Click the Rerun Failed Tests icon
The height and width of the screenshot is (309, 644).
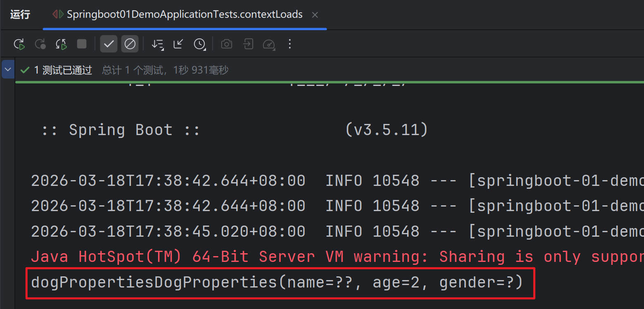pyautogui.click(x=40, y=44)
